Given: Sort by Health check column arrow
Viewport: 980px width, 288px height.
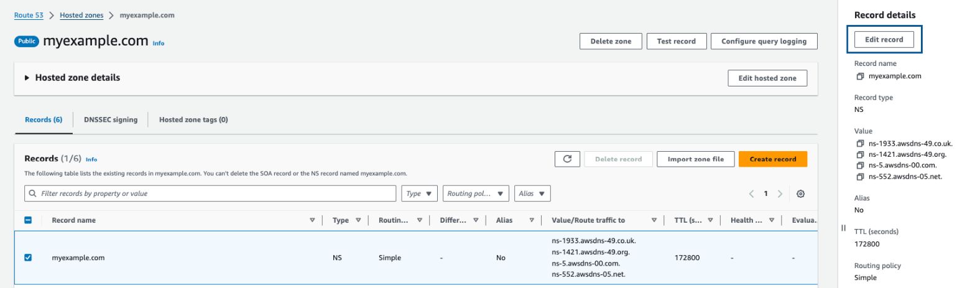Looking at the screenshot, I should coord(772,220).
